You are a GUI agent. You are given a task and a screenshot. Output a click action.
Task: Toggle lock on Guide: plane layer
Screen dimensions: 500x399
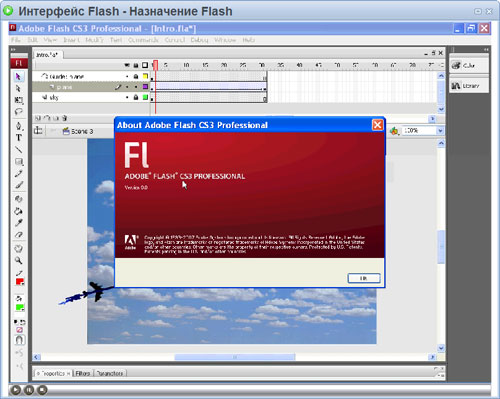coord(136,77)
